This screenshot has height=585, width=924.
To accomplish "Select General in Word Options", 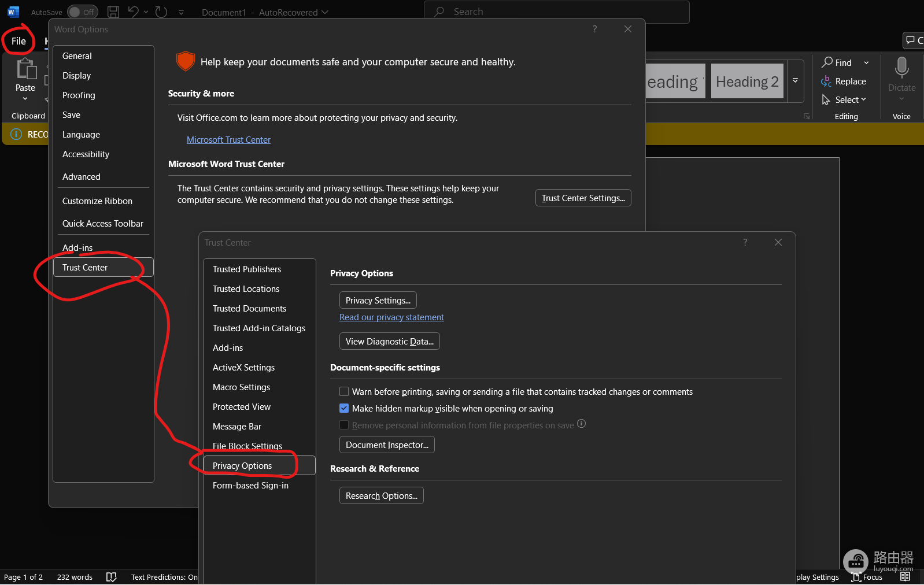I will coord(104,56).
